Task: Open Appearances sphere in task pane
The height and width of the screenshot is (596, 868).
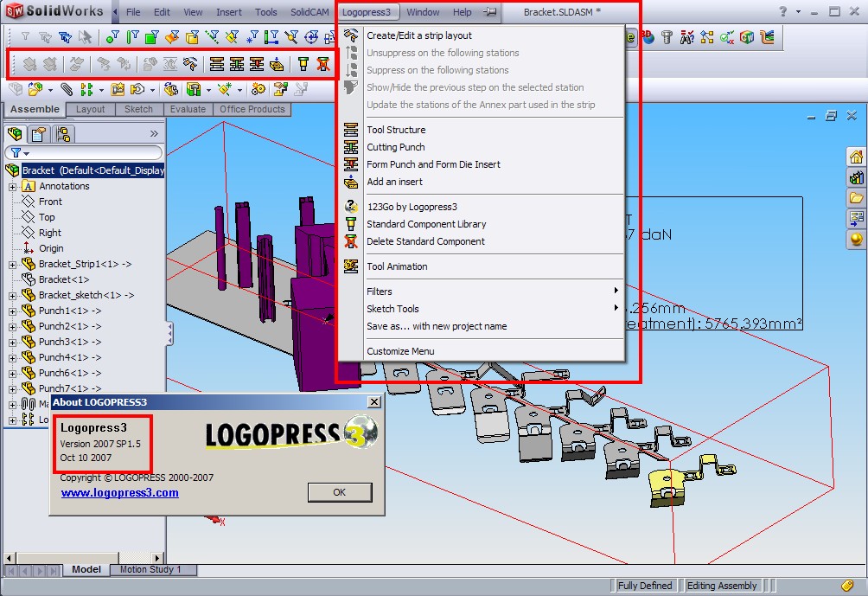Action: (856, 239)
